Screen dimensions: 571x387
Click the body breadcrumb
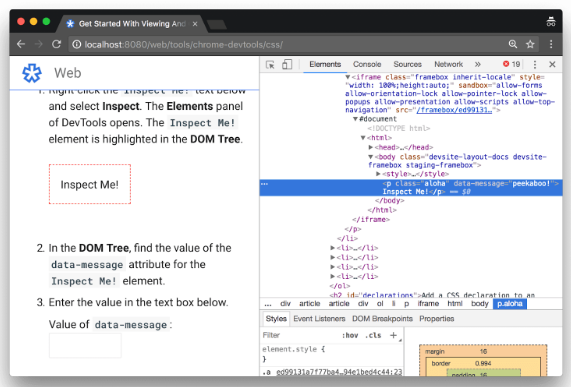click(x=480, y=304)
